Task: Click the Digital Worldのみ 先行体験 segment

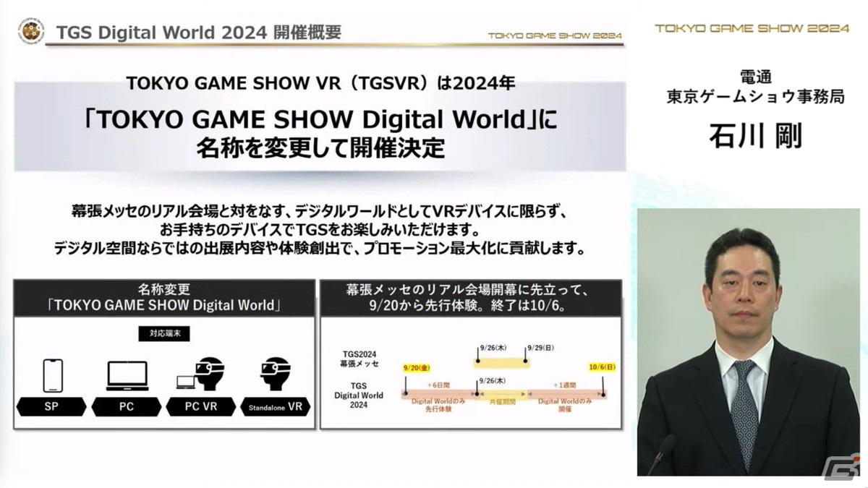Action: [437, 406]
